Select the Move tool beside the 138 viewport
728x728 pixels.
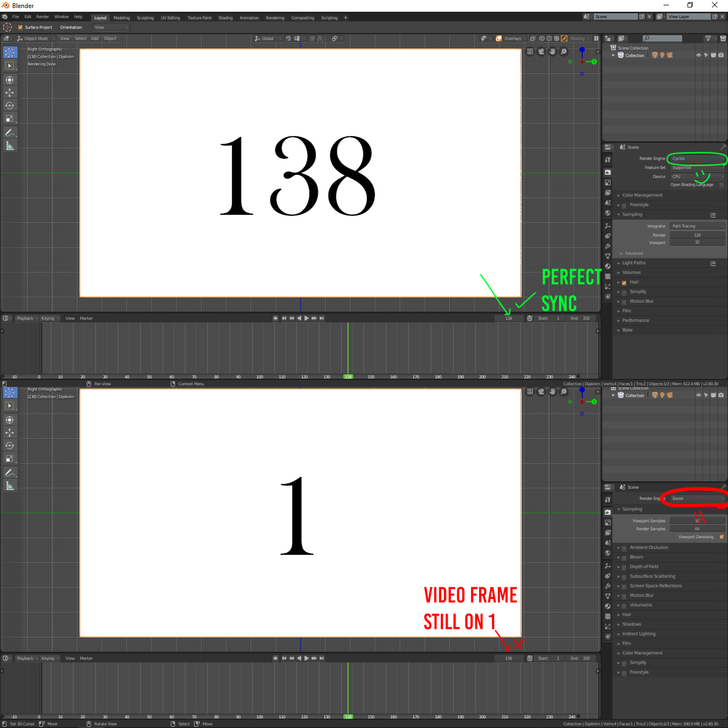(x=10, y=92)
